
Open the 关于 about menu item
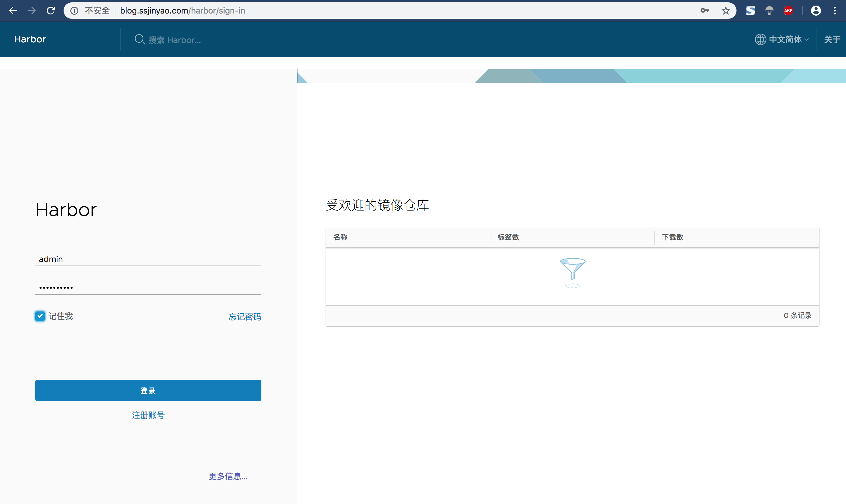tap(832, 39)
